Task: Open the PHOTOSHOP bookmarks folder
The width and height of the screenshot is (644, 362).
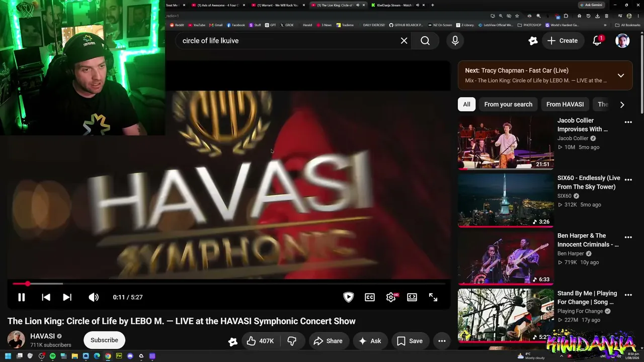Action: (x=529, y=25)
